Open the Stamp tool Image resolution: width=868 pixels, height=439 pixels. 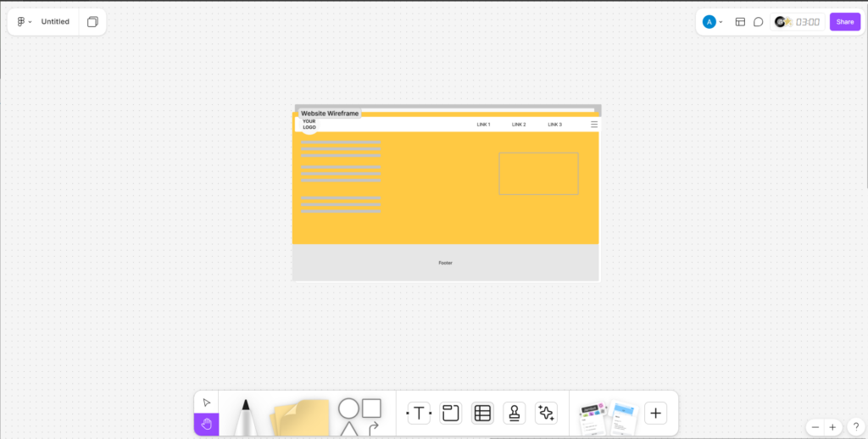pyautogui.click(x=514, y=413)
